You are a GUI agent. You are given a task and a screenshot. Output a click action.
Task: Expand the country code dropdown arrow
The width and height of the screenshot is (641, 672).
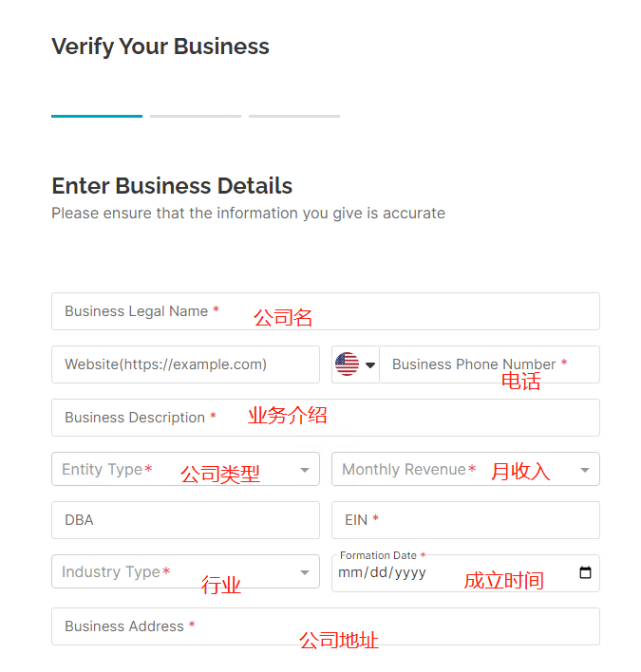[x=370, y=365]
